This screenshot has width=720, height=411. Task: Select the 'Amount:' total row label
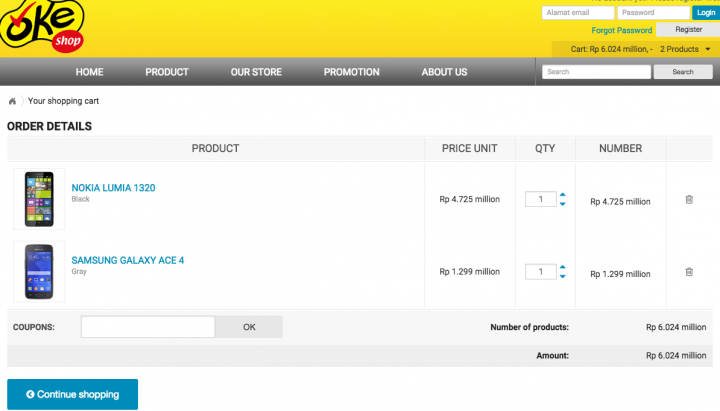552,355
